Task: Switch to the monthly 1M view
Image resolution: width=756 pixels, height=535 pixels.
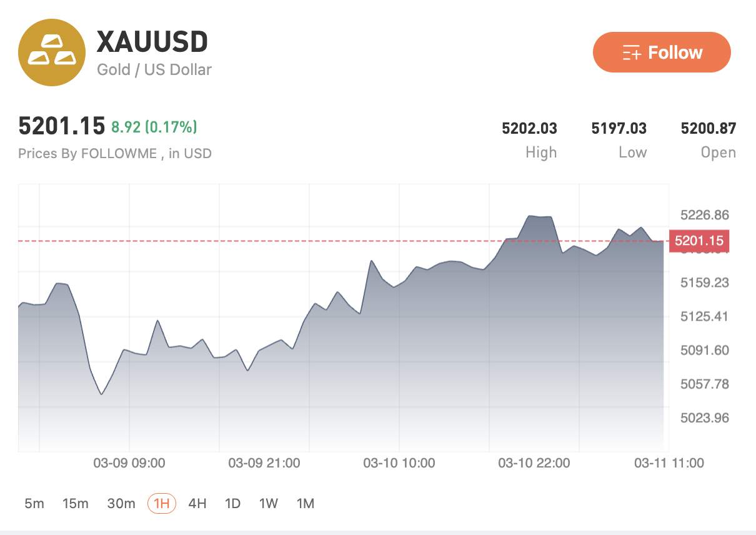Action: click(306, 503)
